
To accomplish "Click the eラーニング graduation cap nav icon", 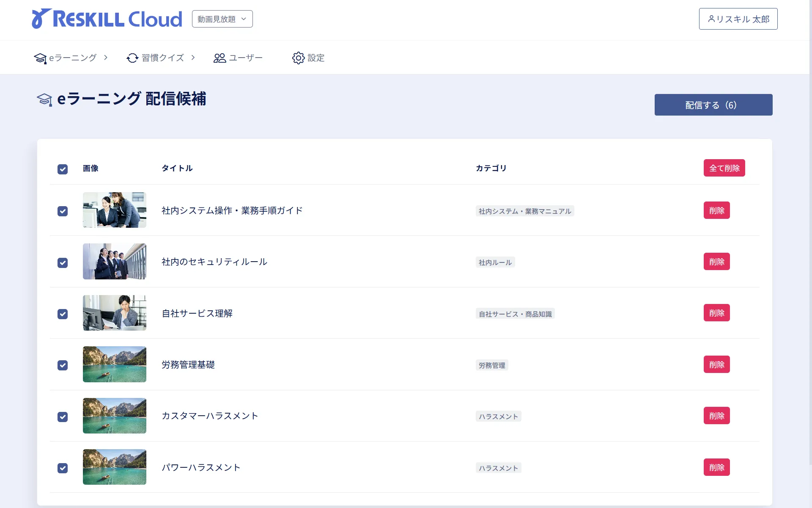I will pos(40,58).
